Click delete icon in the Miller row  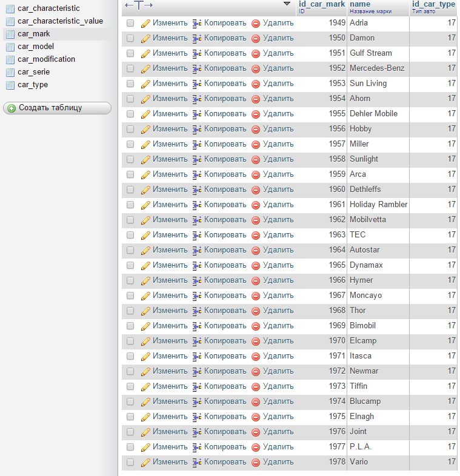tap(256, 145)
